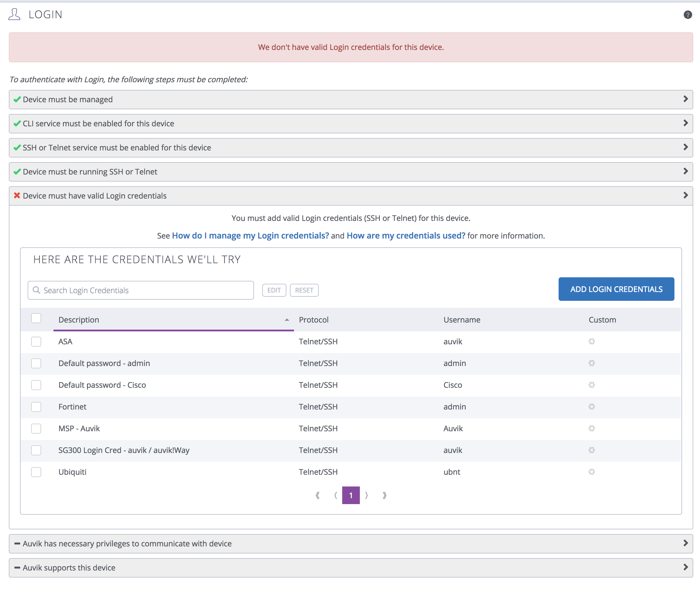Open the help question mark icon
Image resolution: width=700 pixels, height=589 pixels.
688,15
